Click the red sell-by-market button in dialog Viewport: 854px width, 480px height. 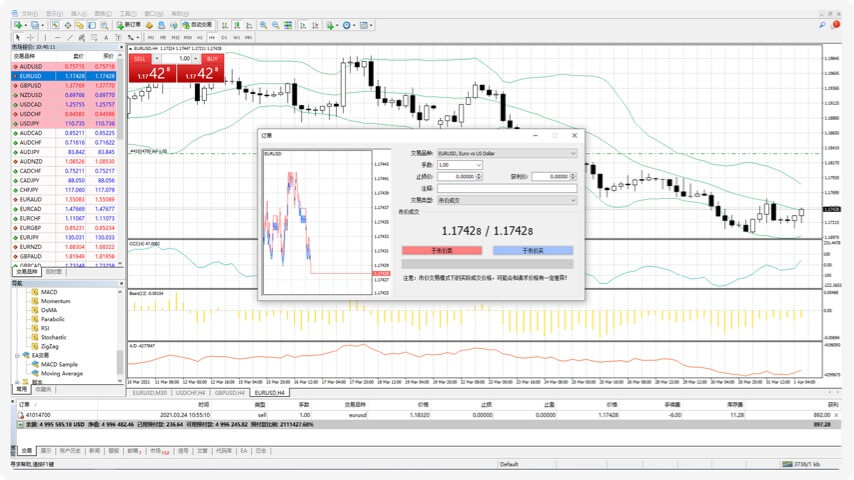(x=441, y=251)
